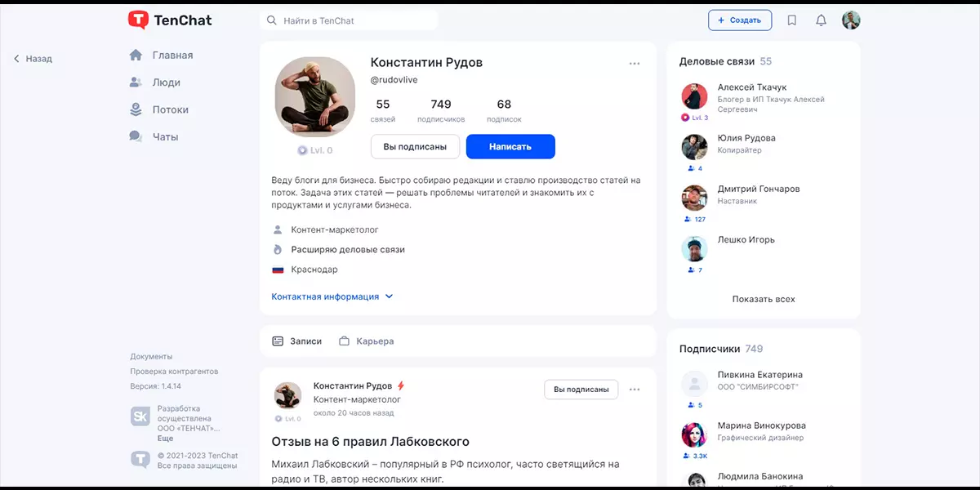Open Проверка контрагентов footer link
Image resolution: width=980 pixels, height=490 pixels.
pos(174,372)
